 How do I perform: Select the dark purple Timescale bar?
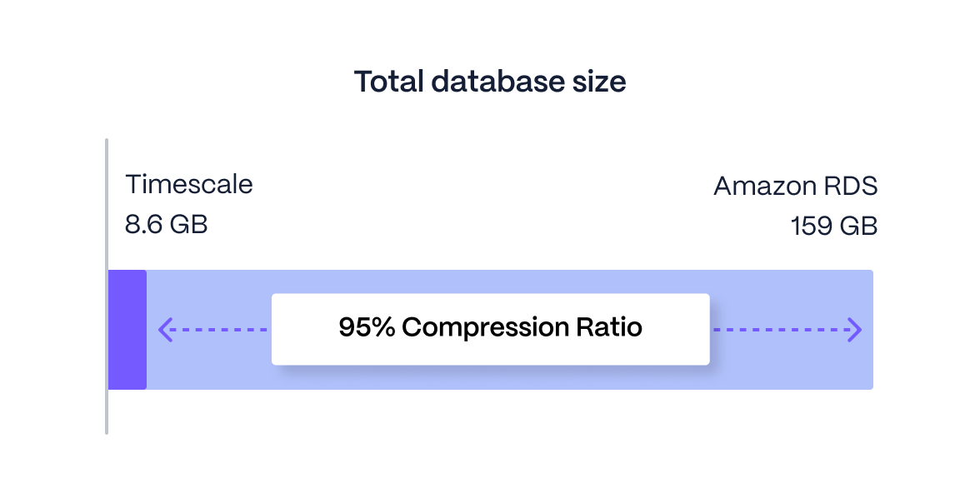[127, 330]
